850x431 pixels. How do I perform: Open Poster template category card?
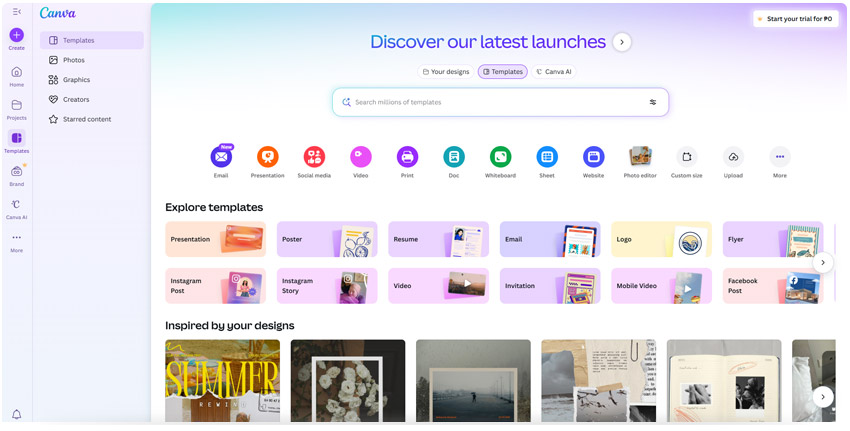pyautogui.click(x=327, y=239)
